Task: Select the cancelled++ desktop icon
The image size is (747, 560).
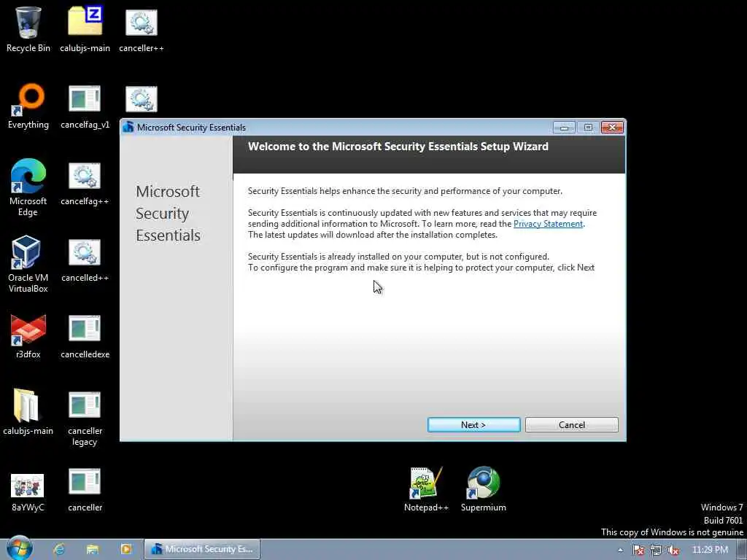Action: click(85, 260)
